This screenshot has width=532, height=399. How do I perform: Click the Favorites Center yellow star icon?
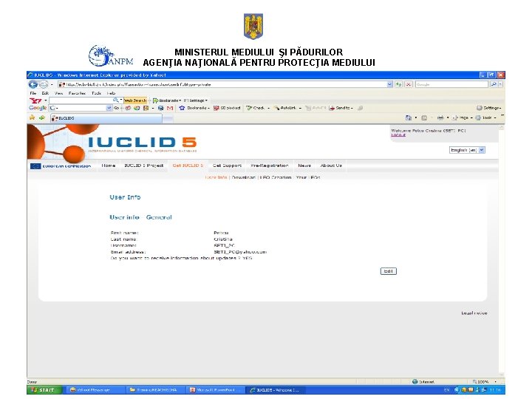point(33,117)
